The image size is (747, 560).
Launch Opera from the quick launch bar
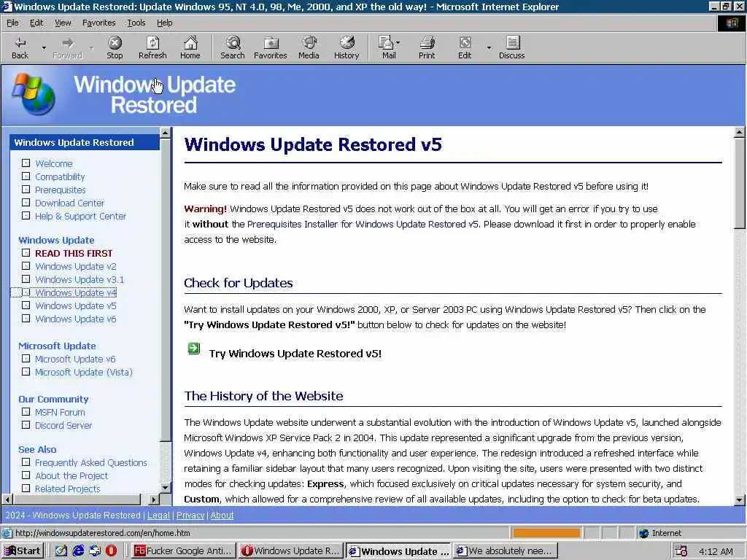tap(111, 551)
